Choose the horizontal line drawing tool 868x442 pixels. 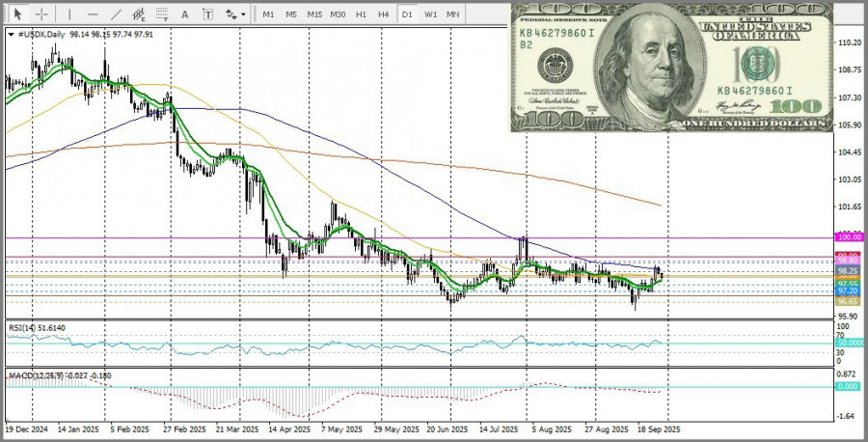click(x=93, y=14)
